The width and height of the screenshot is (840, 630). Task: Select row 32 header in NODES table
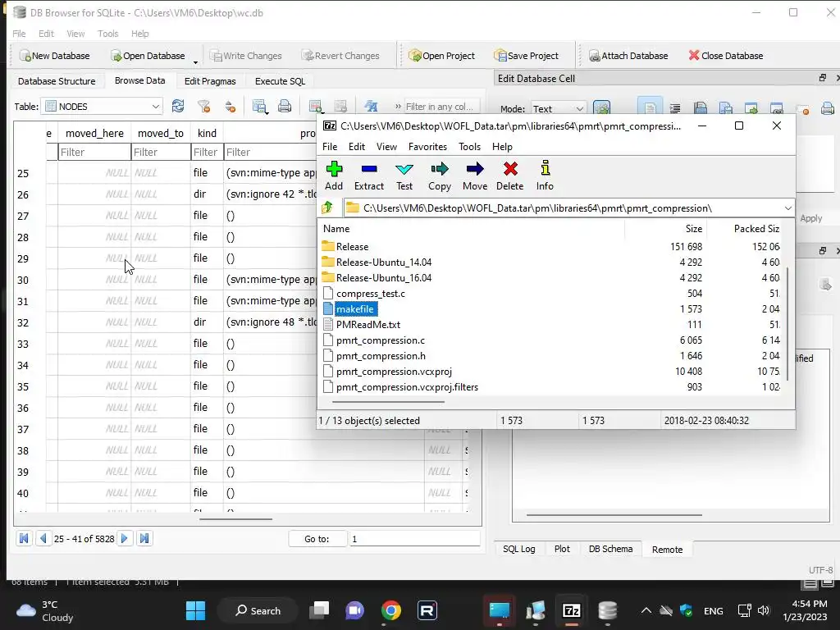23,322
